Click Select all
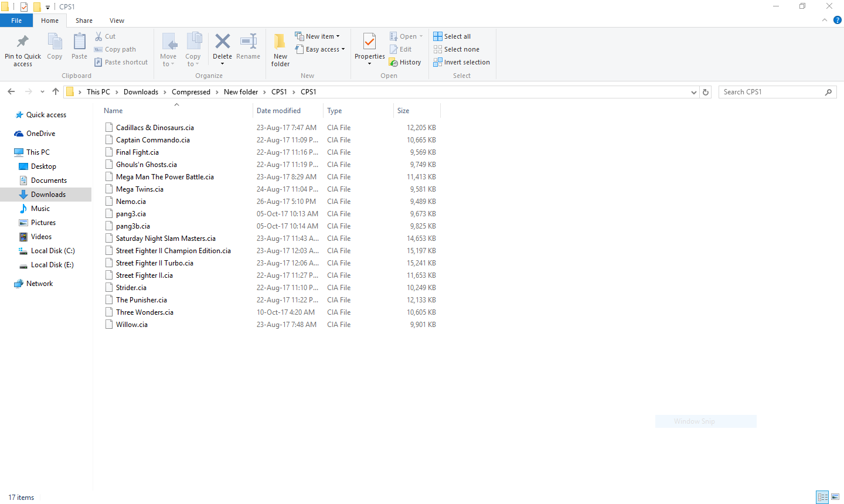Viewport: 844px width, 504px height. pos(452,36)
